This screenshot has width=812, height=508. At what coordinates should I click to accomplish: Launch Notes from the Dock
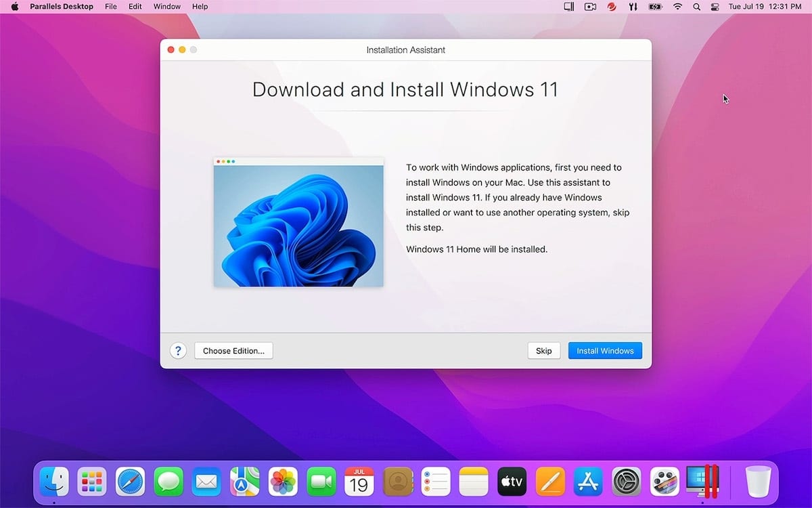(x=474, y=482)
